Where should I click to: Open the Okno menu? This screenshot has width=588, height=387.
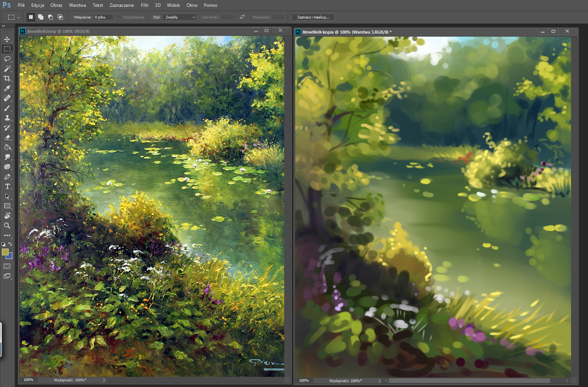pyautogui.click(x=192, y=5)
